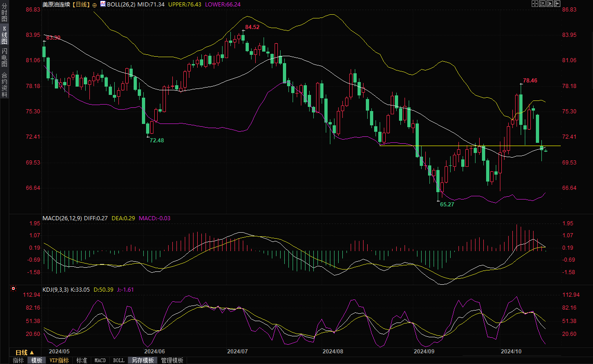Select the 指标 tab in bottom bar
The image size is (593, 364).
18,360
